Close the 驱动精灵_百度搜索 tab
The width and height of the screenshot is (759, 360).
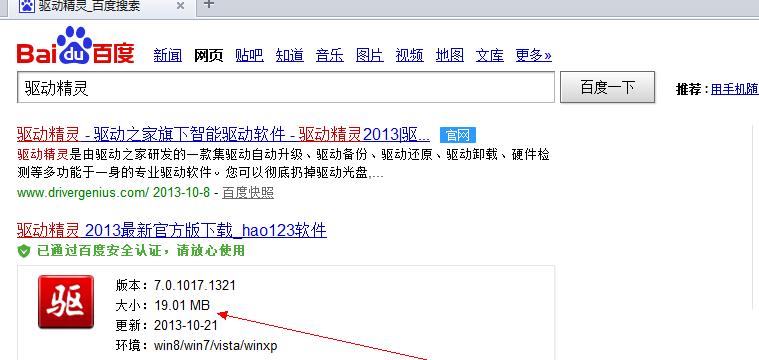coord(180,6)
